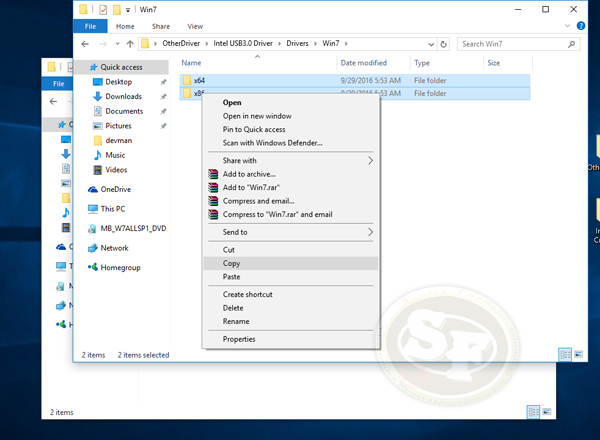Open Downloads in the sidebar
Viewport: 600px width, 440px height.
coord(124,96)
